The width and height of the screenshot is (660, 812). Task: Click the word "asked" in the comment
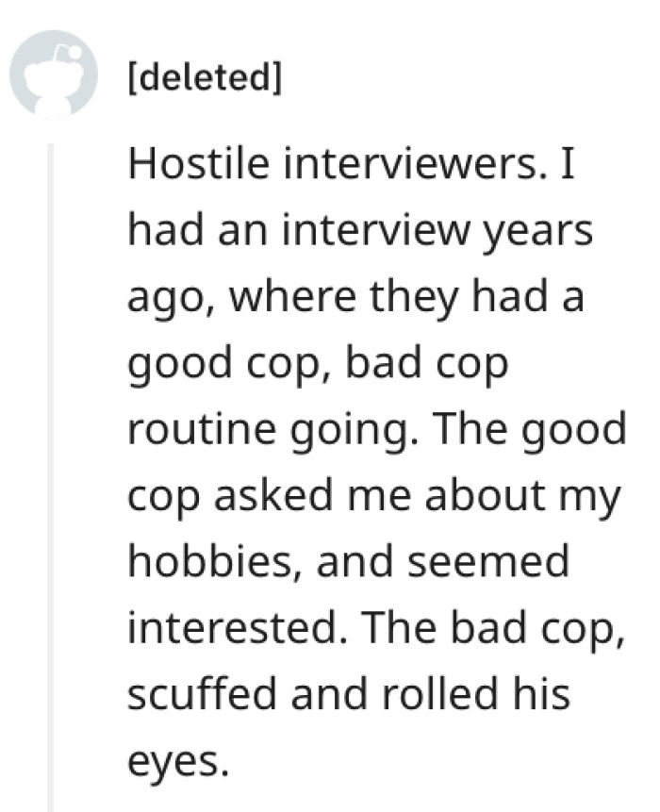[272, 496]
